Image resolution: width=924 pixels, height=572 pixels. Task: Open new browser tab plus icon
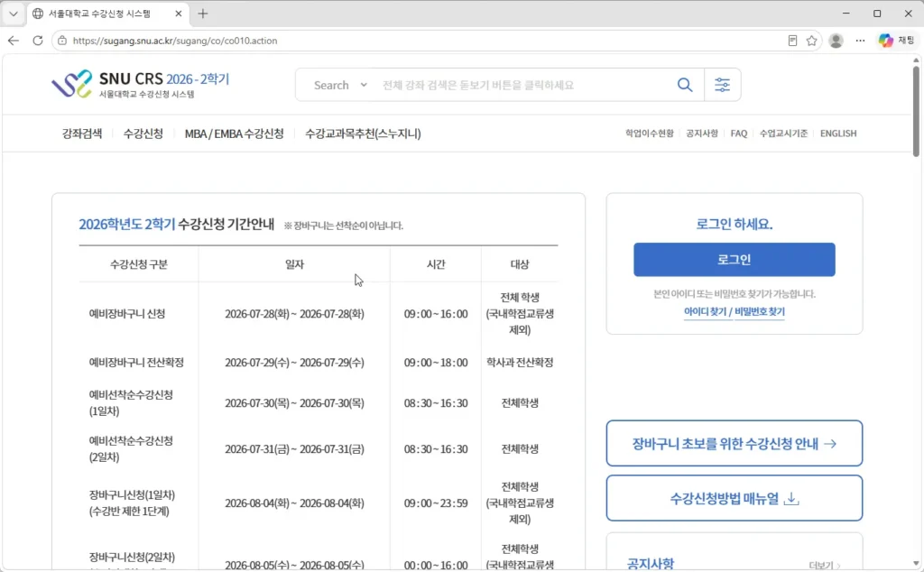[x=203, y=14]
